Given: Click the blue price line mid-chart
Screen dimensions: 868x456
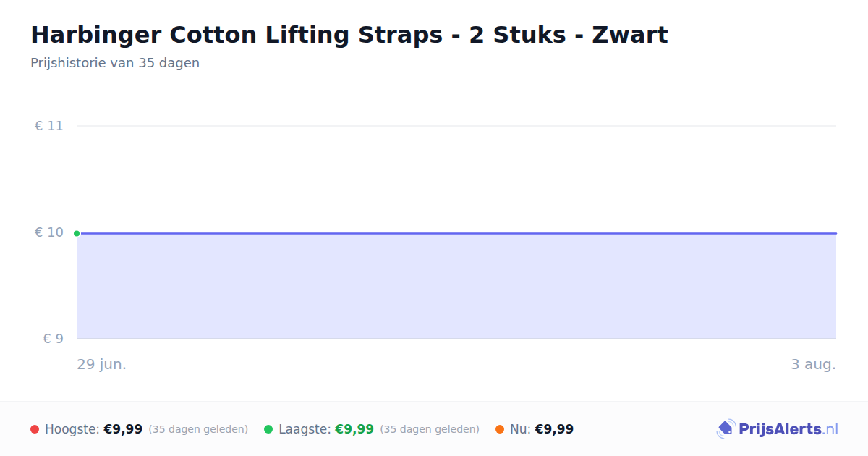Looking at the screenshot, I should (x=456, y=233).
